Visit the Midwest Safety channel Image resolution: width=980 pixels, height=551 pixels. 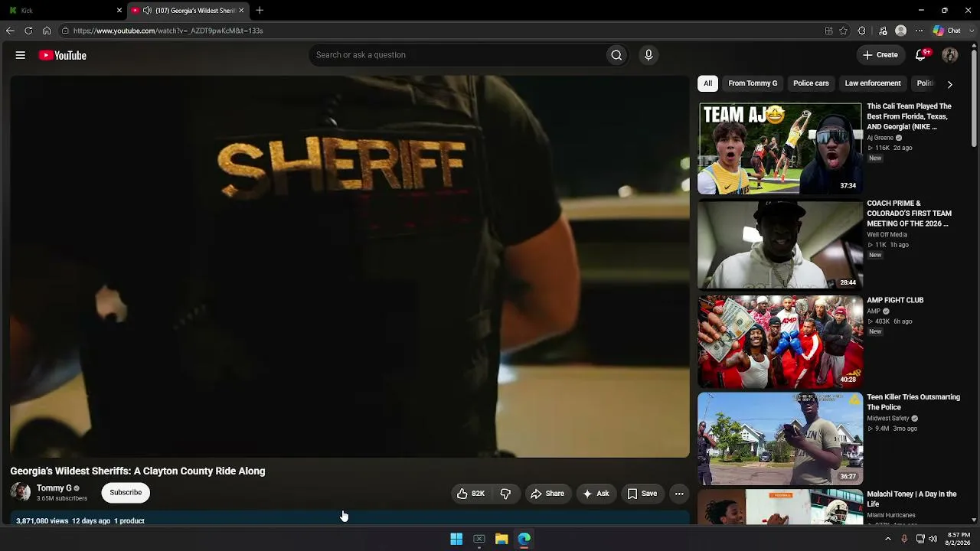(x=888, y=419)
